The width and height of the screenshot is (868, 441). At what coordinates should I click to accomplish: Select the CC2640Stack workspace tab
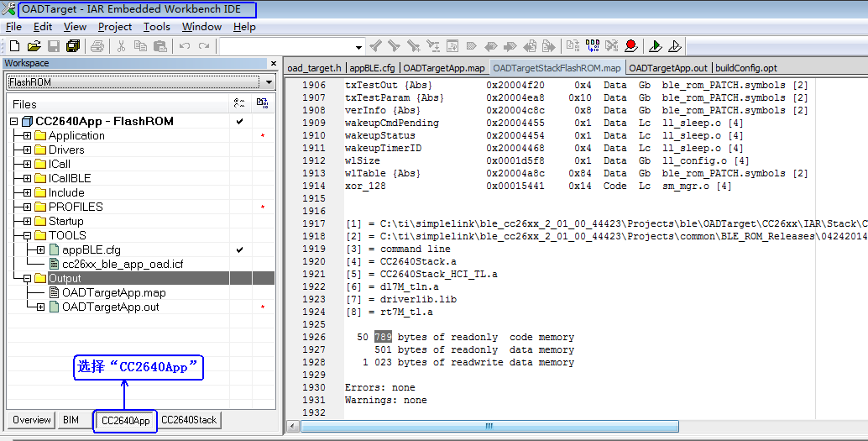click(x=189, y=420)
